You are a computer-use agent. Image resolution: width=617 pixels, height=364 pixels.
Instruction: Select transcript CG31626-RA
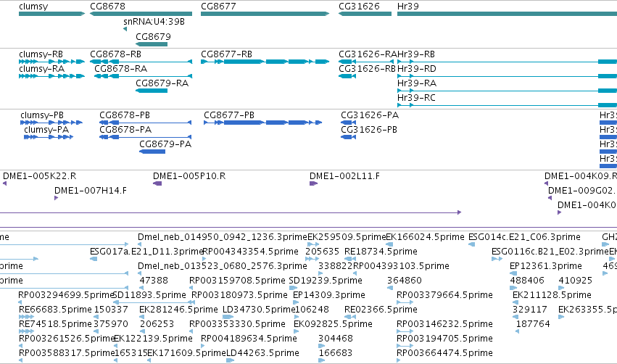pyautogui.click(x=368, y=54)
